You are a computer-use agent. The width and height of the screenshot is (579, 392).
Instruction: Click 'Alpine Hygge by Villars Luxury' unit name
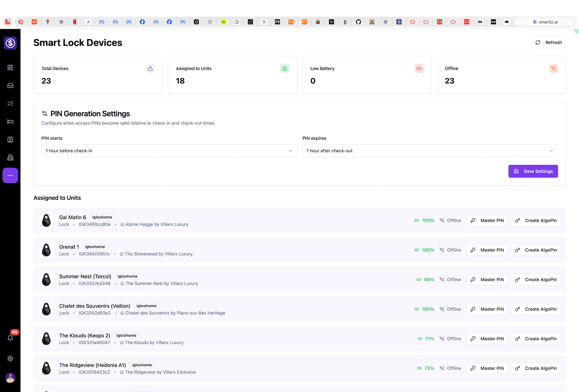157,224
